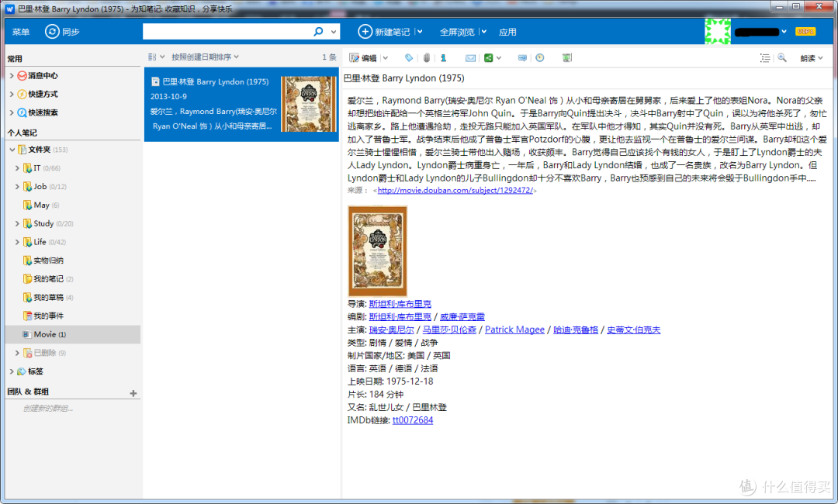Click the zoom magnifier icon
Viewport: 838px width, 504px height.
point(782,57)
